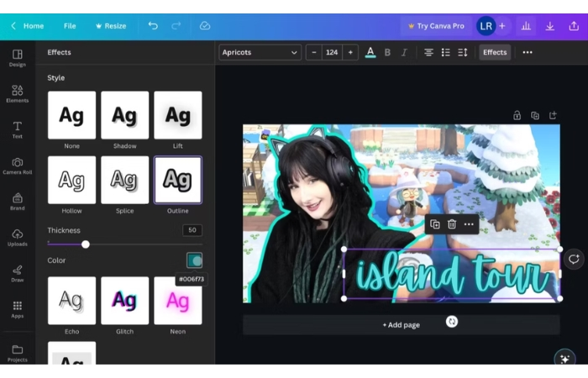Click Try Canva Pro button
This screenshot has width=588, height=378.
point(436,26)
